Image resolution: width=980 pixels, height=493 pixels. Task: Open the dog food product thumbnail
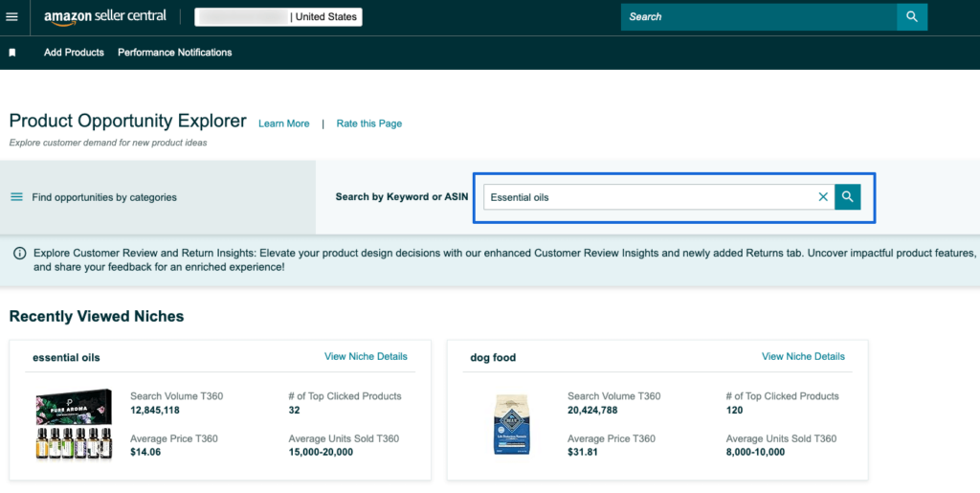click(x=511, y=424)
